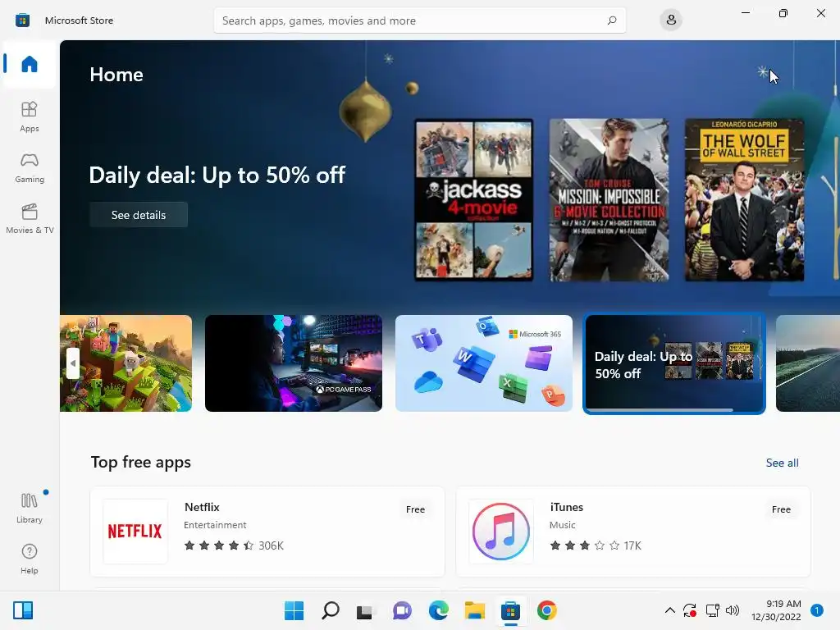This screenshot has width=840, height=630.
Task: Launch Google Chrome from the taskbar
Action: pos(546,610)
